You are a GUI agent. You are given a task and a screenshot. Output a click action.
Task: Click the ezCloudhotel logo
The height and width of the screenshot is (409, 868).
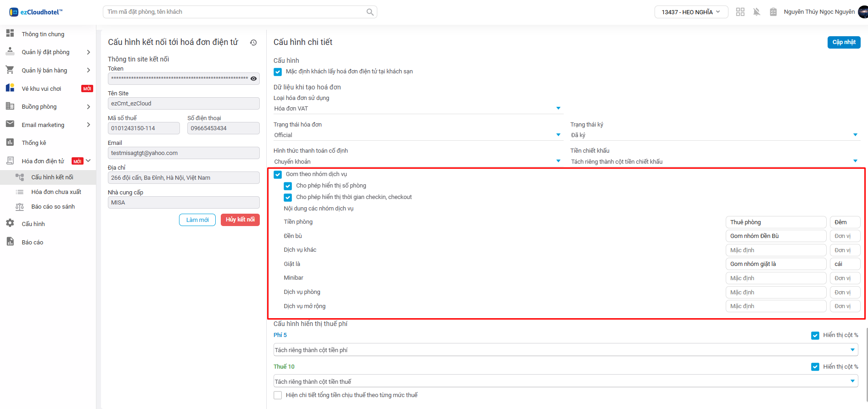(x=36, y=12)
